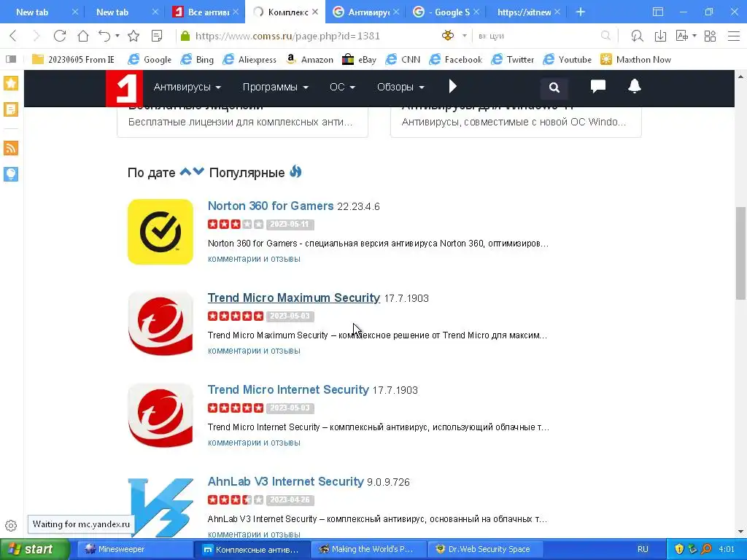Viewport: 747px width, 560px height.
Task: Open comments link under Trend Micro Maximum
Action: [254, 351]
